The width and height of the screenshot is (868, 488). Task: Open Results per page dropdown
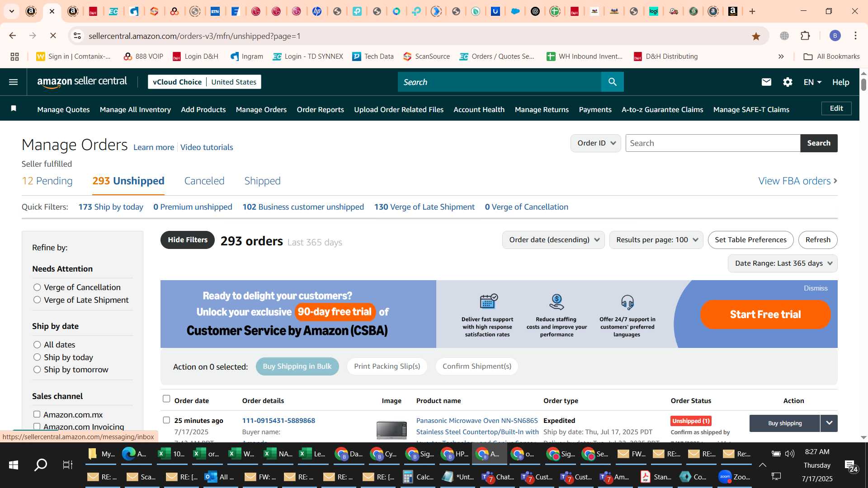coord(656,240)
